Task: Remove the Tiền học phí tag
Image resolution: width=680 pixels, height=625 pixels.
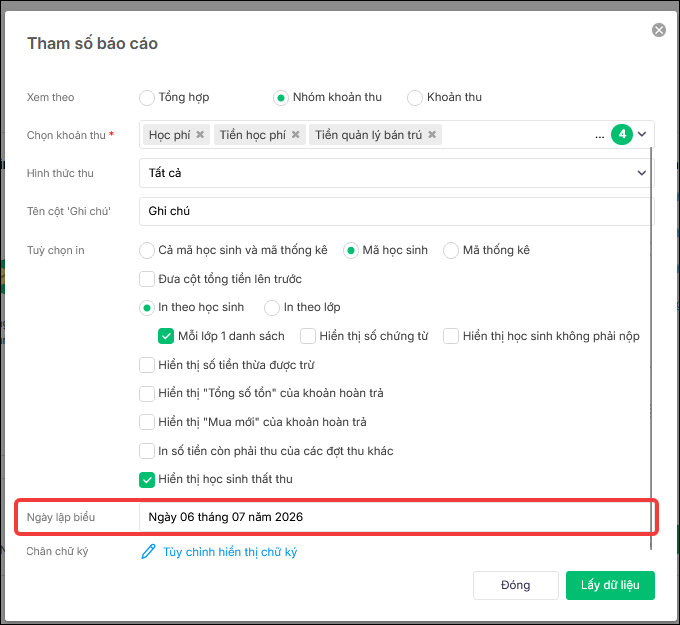Action: coord(296,134)
